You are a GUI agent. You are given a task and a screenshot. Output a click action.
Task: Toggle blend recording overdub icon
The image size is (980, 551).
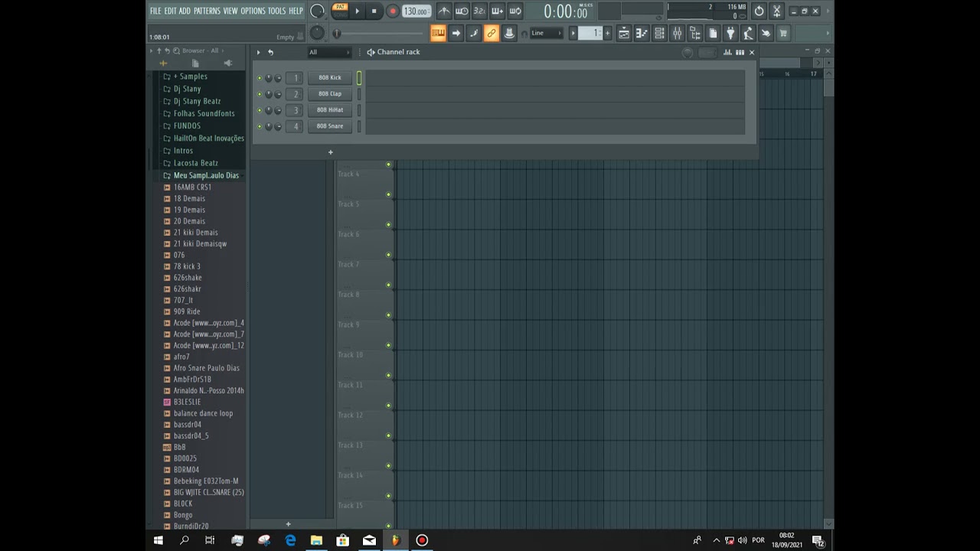click(497, 11)
